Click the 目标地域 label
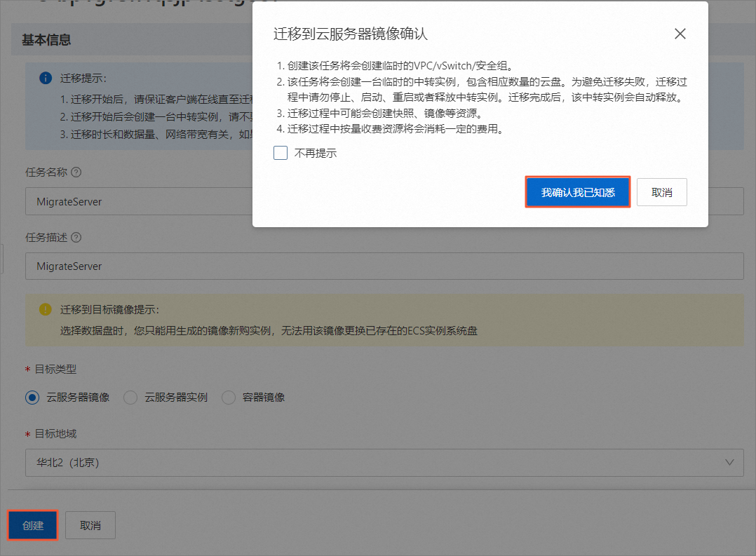Viewport: 756px width, 556px height. (55, 433)
